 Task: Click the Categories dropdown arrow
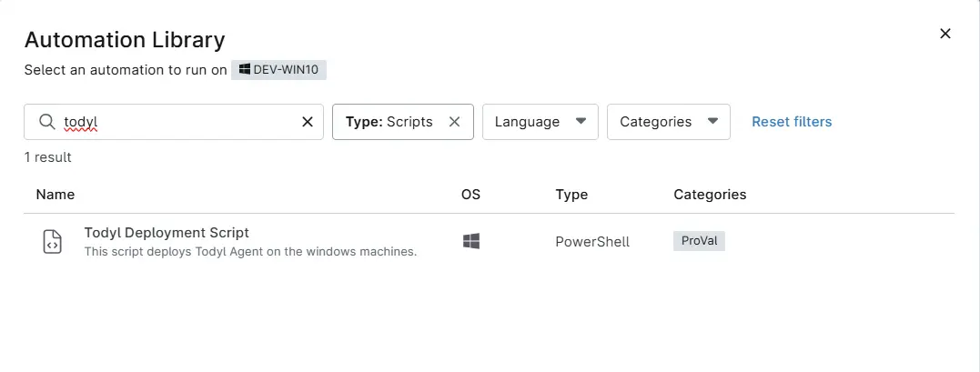pyautogui.click(x=712, y=121)
